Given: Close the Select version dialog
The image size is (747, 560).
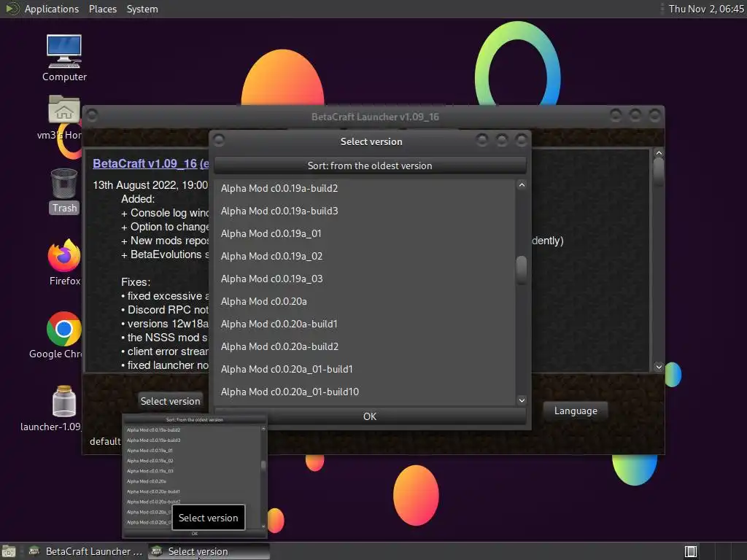Looking at the screenshot, I should tap(522, 140).
